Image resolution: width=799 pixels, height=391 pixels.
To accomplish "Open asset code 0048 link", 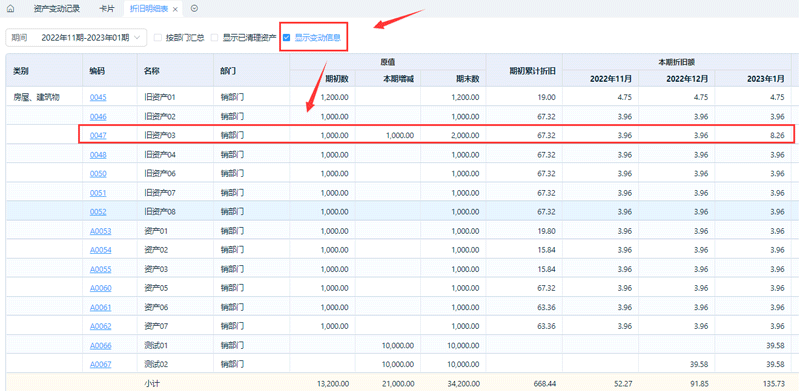I will pyautogui.click(x=98, y=155).
